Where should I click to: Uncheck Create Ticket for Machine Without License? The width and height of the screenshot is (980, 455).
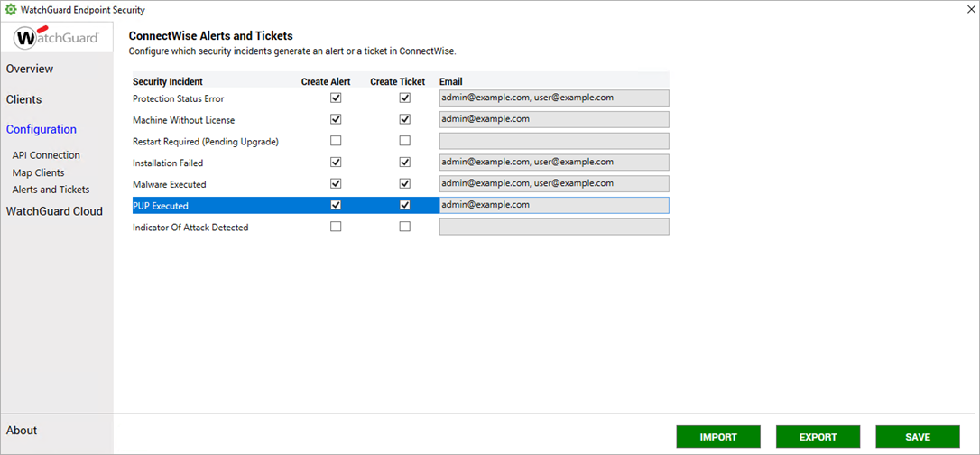pyautogui.click(x=405, y=119)
